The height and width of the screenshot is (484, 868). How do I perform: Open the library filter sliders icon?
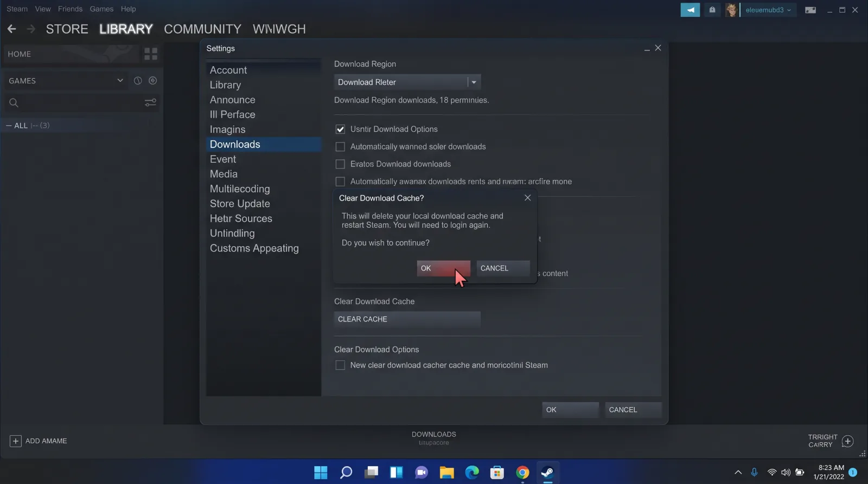(150, 102)
